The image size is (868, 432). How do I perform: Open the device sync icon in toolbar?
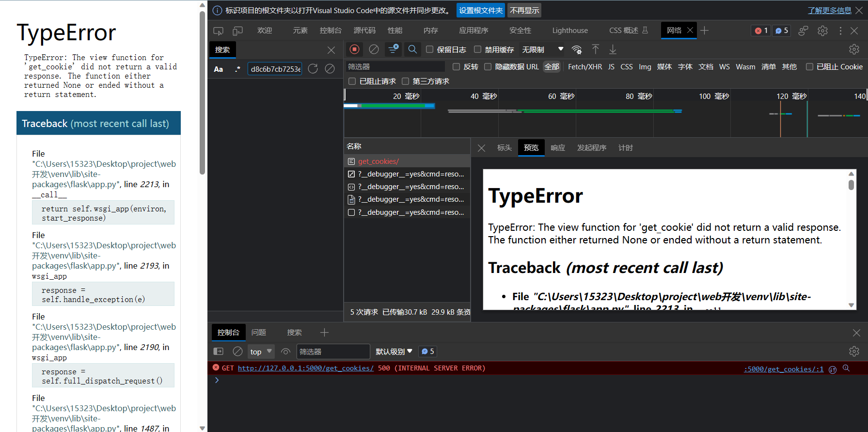(803, 31)
